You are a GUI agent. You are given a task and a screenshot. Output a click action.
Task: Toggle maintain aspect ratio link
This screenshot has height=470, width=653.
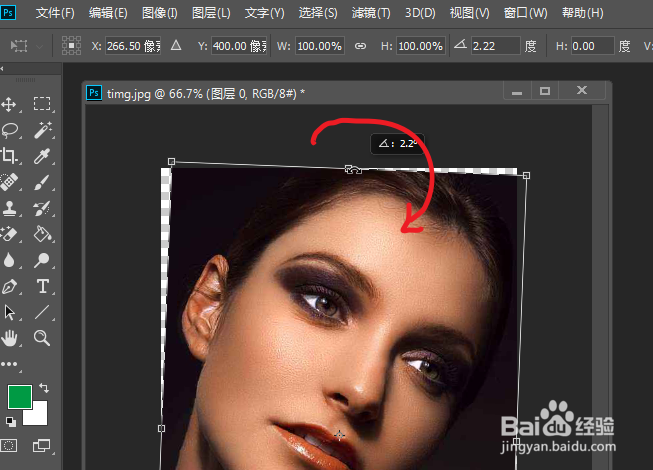361,46
